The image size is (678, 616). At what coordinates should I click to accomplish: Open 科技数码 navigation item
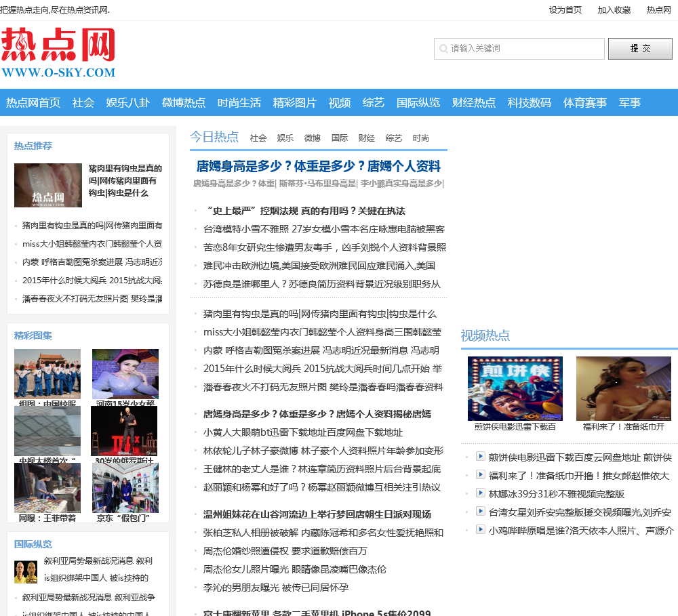[530, 102]
